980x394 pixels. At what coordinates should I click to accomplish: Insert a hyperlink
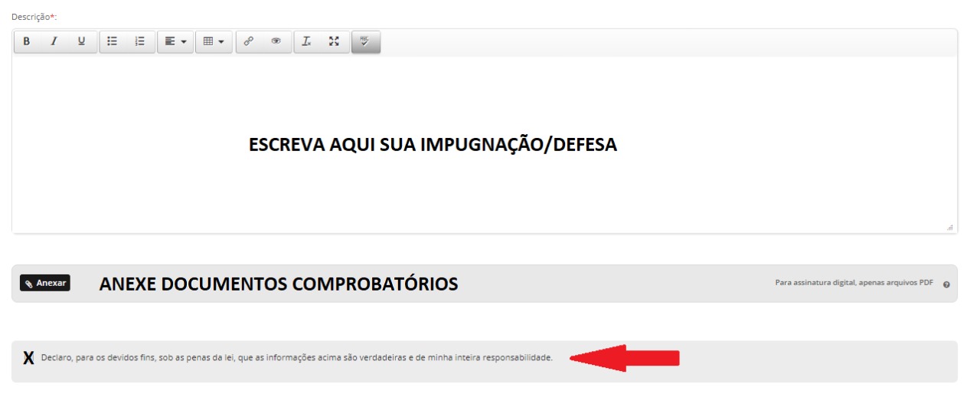(x=248, y=42)
